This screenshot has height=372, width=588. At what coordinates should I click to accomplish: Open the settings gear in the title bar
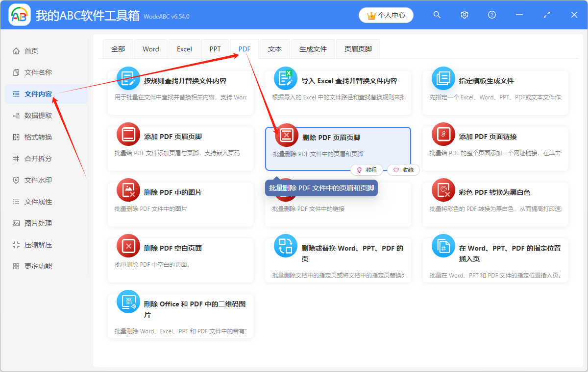464,15
